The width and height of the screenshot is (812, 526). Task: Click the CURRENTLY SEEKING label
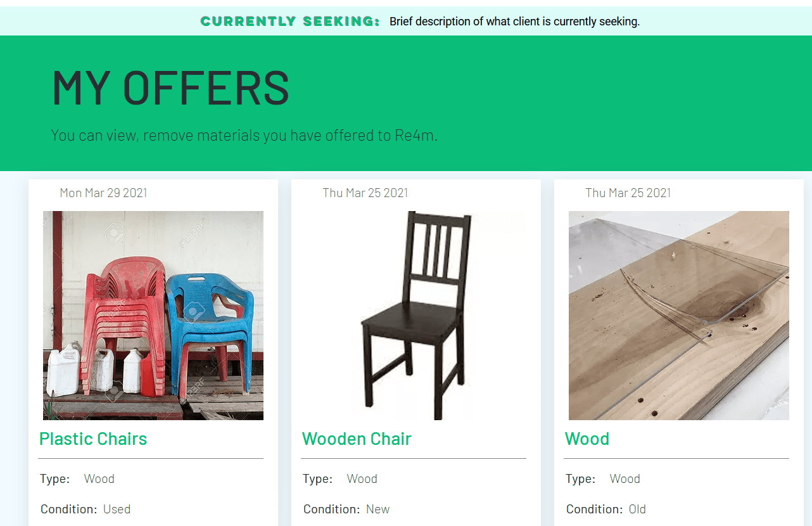coord(290,22)
